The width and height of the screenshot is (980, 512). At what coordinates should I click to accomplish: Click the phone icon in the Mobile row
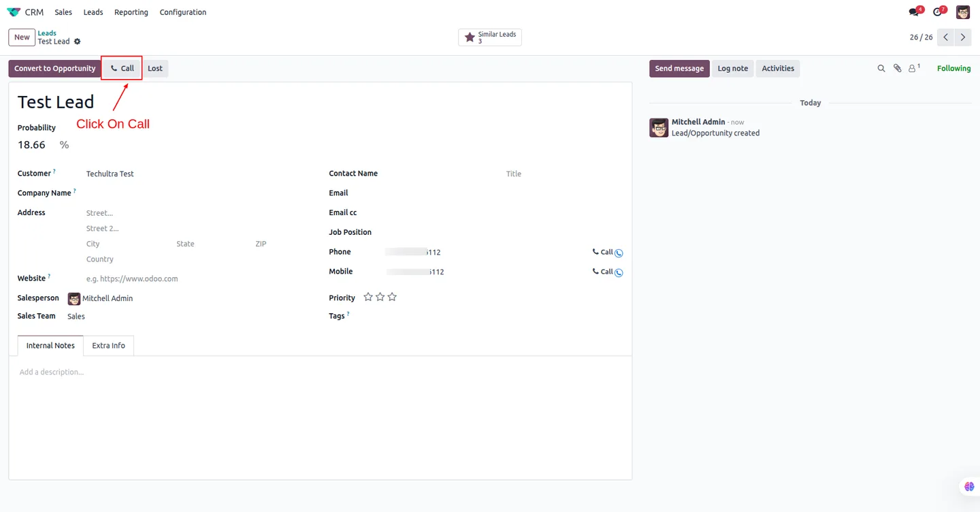coord(619,273)
